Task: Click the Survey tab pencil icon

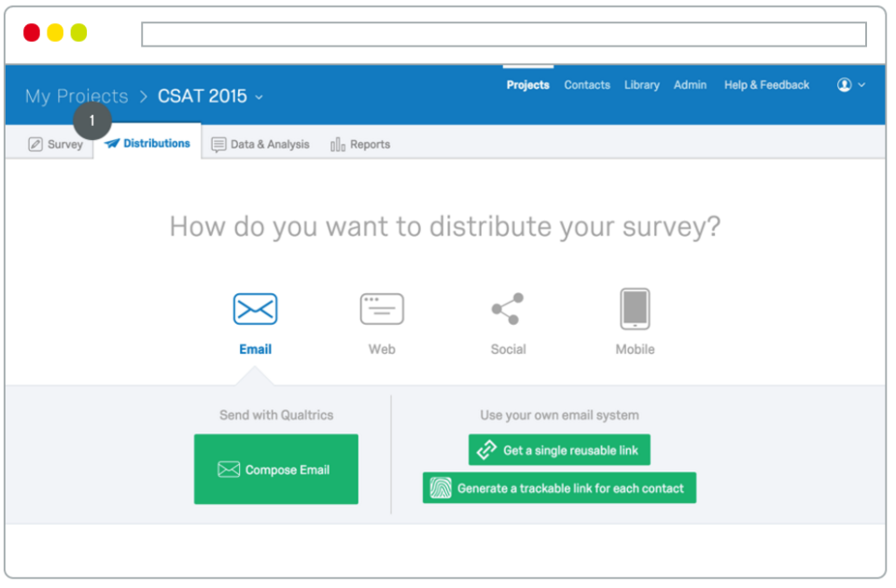Action: (x=35, y=144)
